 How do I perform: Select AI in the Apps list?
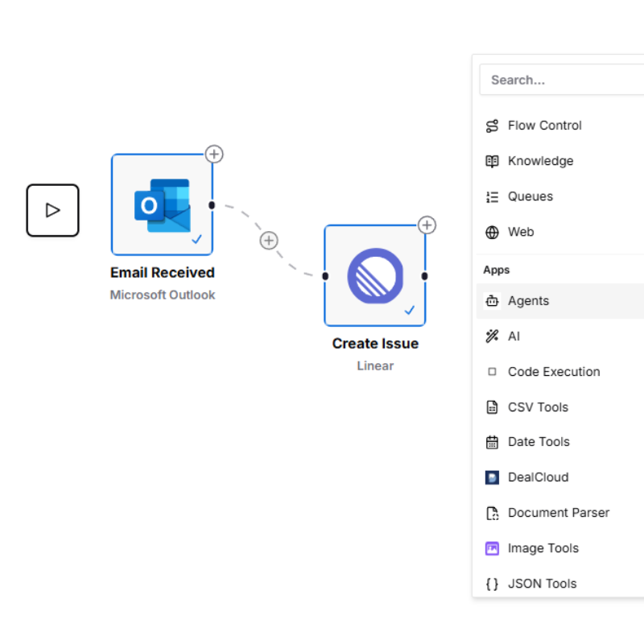pos(560,336)
